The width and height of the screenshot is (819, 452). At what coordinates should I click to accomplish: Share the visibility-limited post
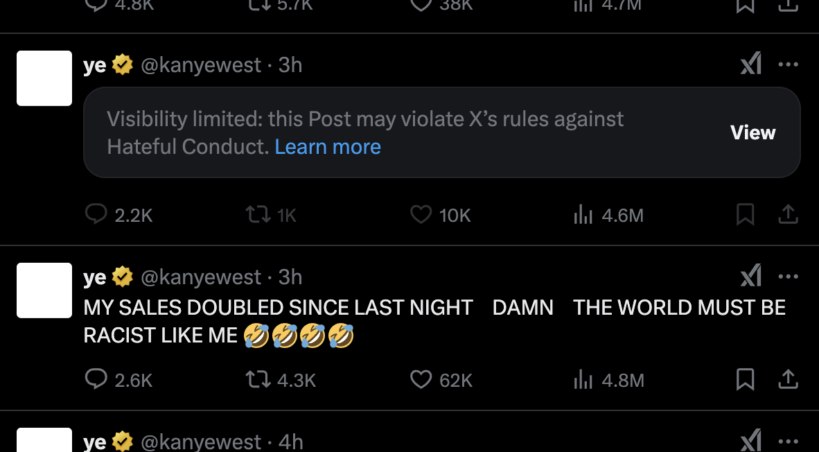pos(788,215)
